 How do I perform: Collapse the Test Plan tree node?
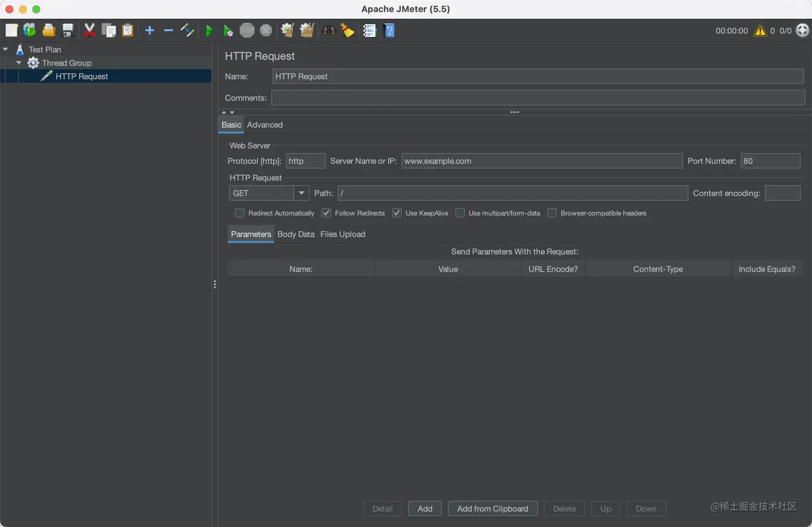[x=5, y=49]
